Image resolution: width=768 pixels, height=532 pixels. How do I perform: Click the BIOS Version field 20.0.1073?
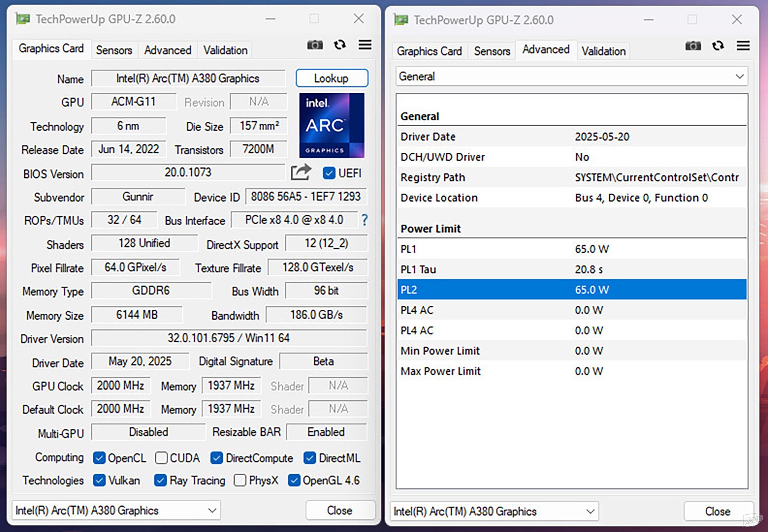click(188, 172)
